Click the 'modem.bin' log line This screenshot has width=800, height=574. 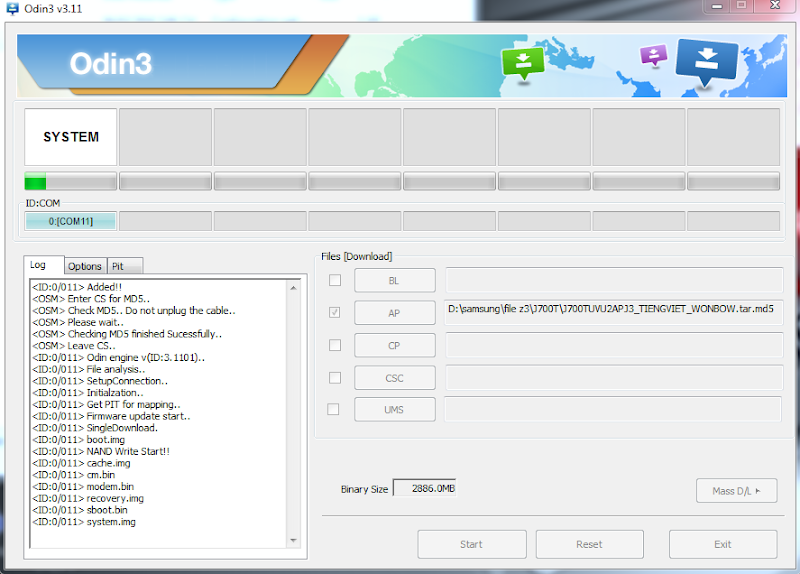tap(83, 486)
